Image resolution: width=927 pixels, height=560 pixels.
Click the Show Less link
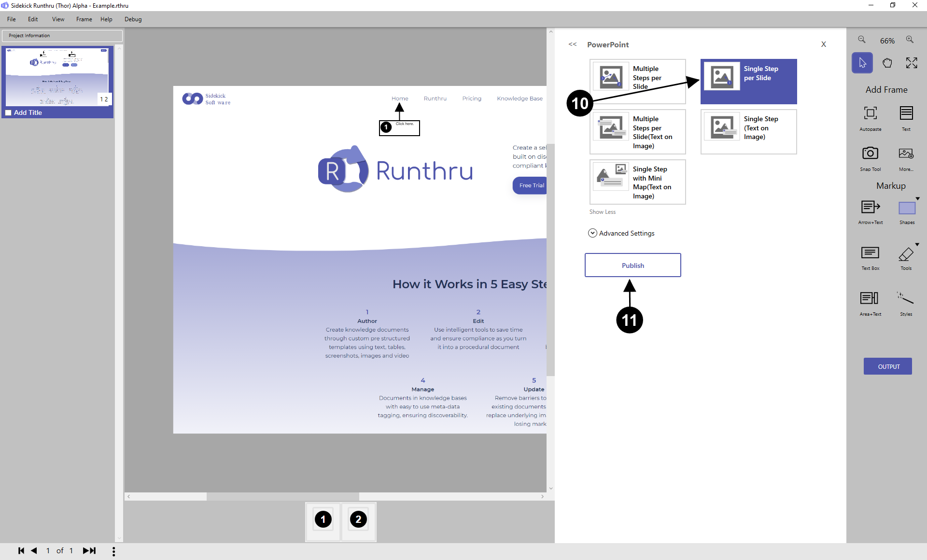point(602,212)
